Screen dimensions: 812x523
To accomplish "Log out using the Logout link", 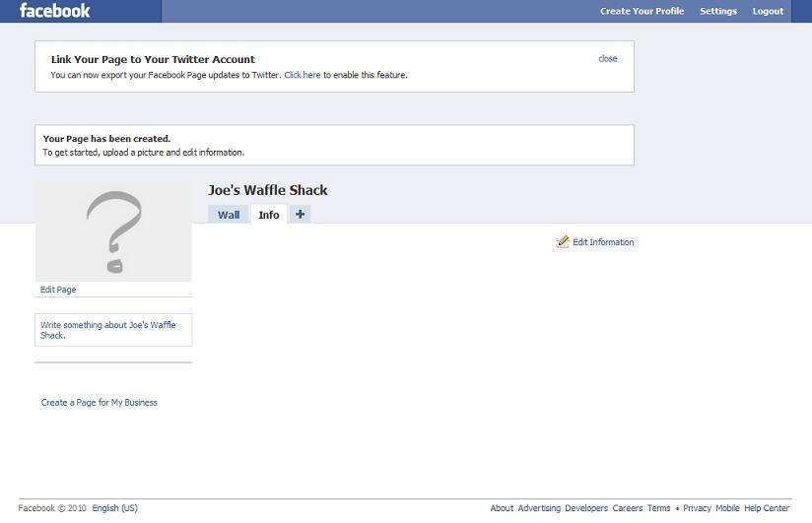I will [768, 11].
